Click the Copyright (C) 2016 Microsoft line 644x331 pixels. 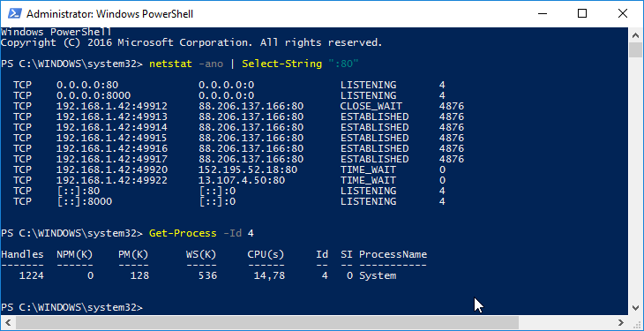click(191, 42)
